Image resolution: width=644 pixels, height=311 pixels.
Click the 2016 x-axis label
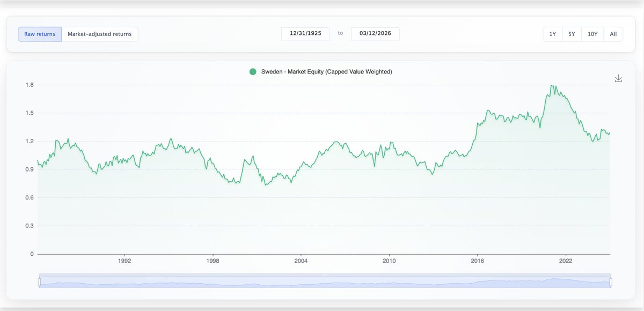[478, 261]
